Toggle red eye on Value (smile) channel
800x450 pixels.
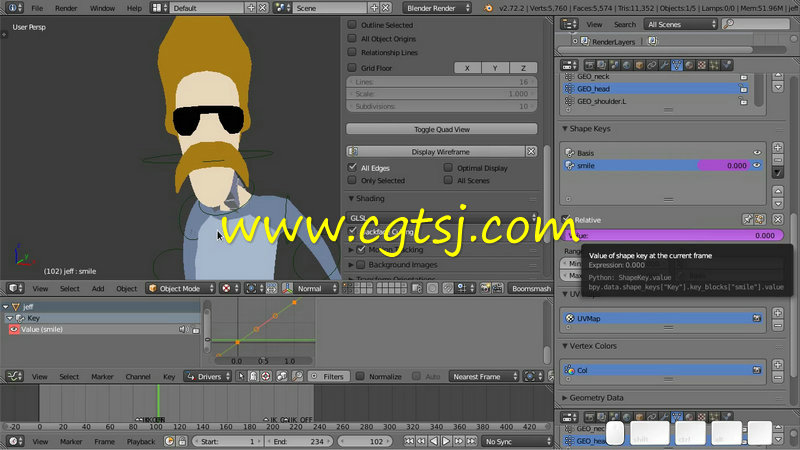pos(14,330)
